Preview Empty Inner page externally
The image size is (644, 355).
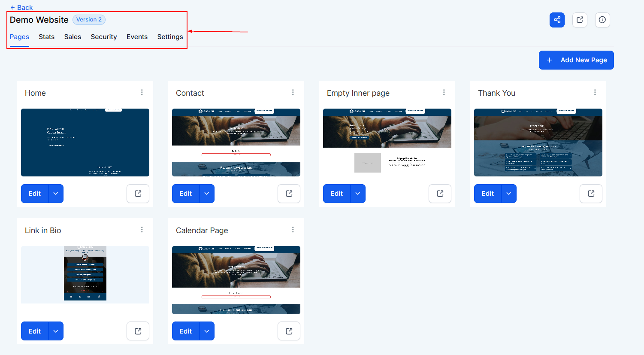tap(440, 194)
